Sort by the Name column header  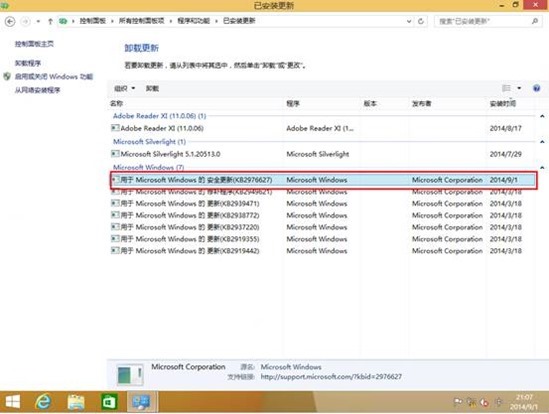[117, 103]
